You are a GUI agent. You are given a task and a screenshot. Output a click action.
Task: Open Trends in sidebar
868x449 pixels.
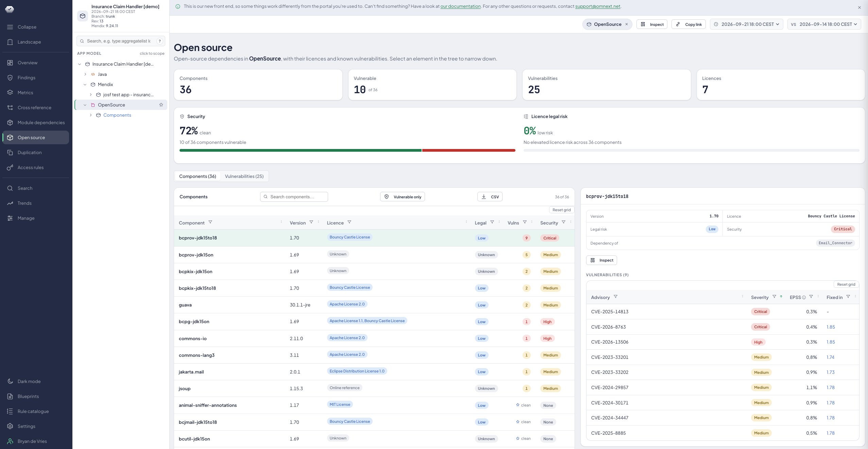click(36, 203)
